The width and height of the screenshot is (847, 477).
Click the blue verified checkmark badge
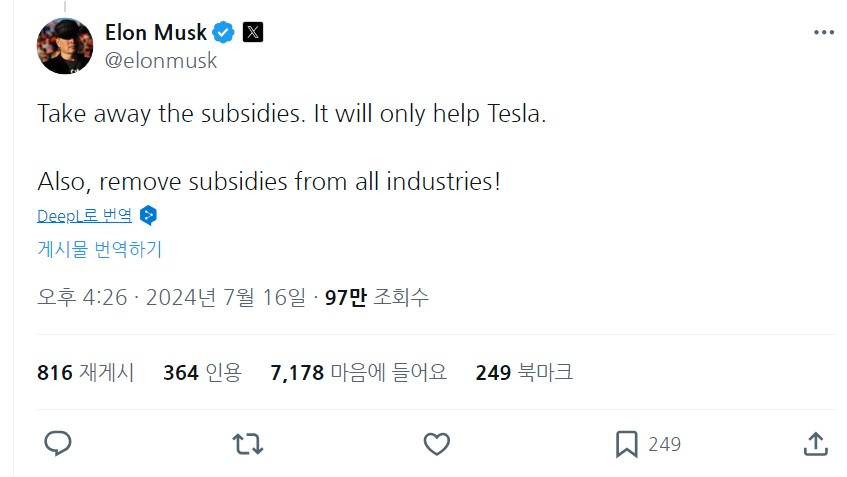(224, 32)
